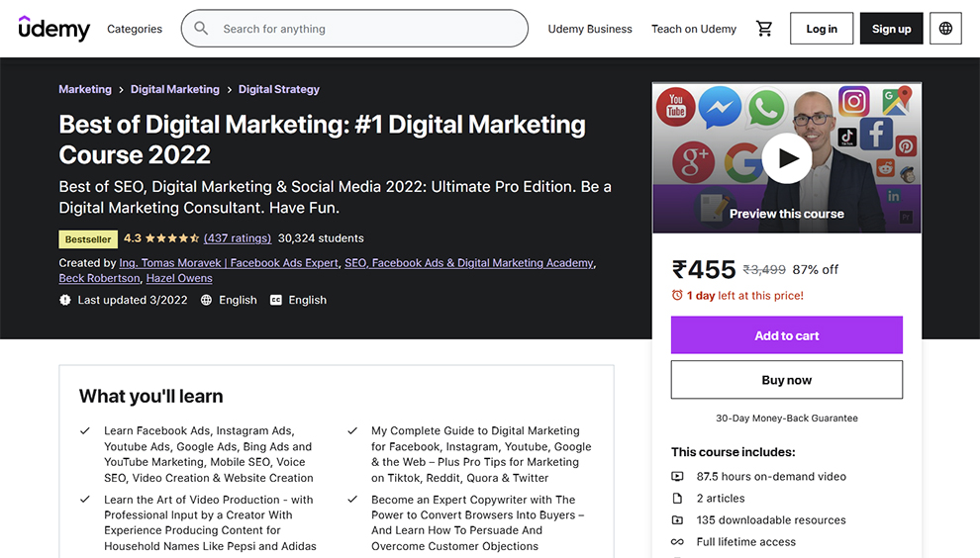The width and height of the screenshot is (980, 558).
Task: Go to Digital Strategy breadcrumb
Action: click(x=279, y=89)
